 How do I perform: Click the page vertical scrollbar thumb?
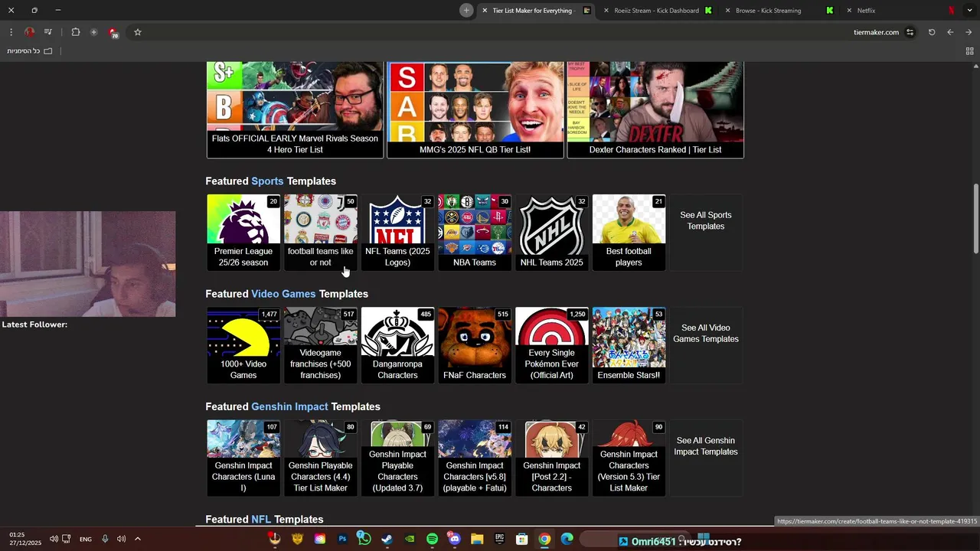[975, 218]
